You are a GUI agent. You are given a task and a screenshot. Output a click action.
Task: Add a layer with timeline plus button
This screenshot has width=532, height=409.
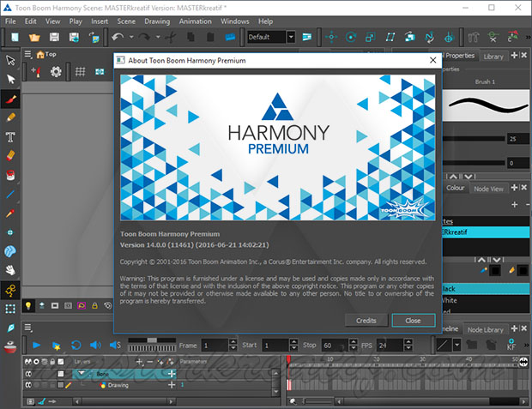[139, 362]
